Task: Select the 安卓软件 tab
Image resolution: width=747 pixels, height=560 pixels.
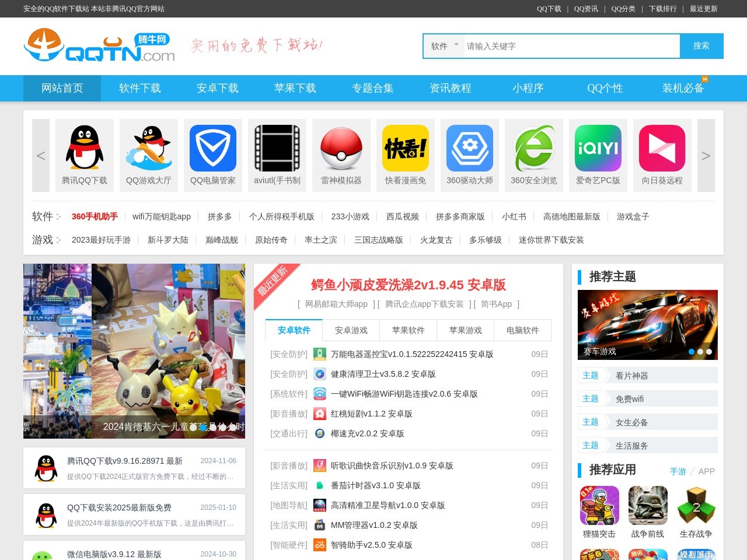Action: [x=294, y=330]
